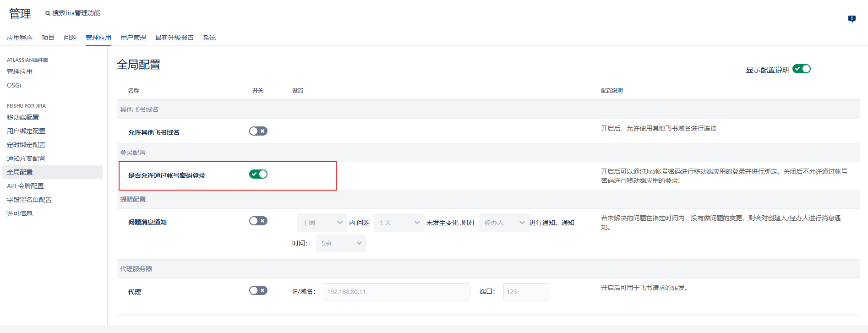
Task: Open 移动端配置 in the sidebar
Action: 23,117
